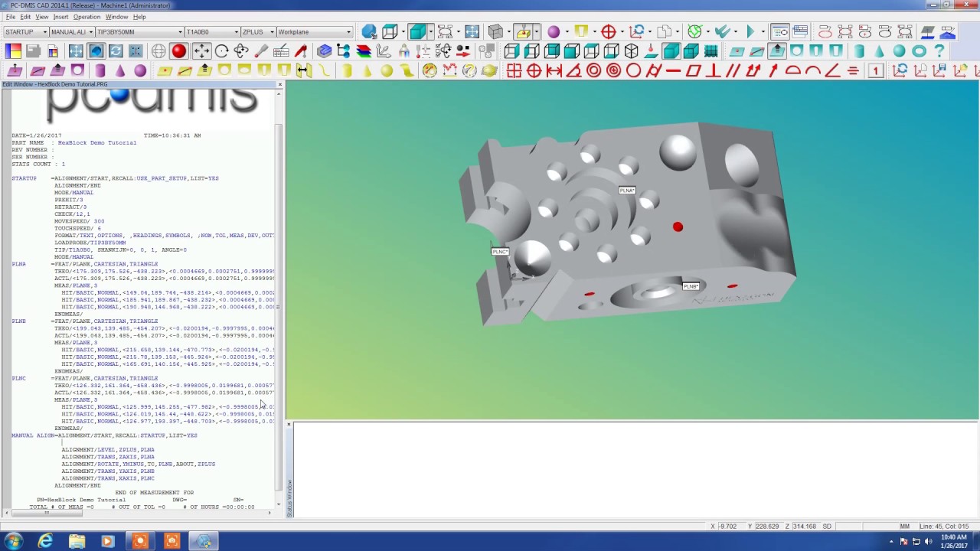Toggle the teal grid display button

point(711,51)
